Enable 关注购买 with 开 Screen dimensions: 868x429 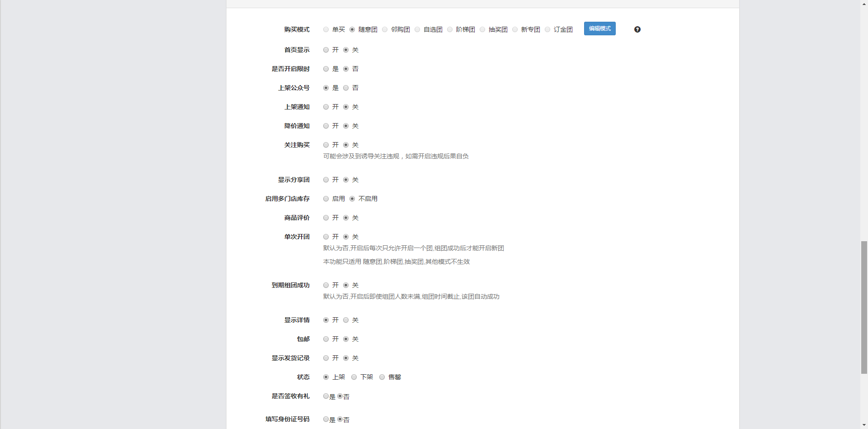pyautogui.click(x=326, y=145)
